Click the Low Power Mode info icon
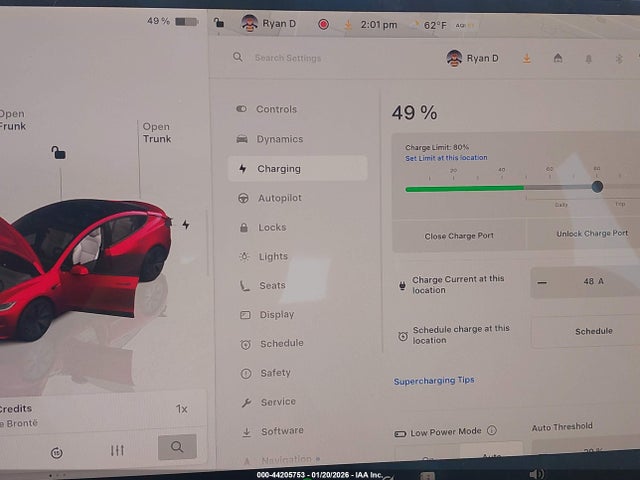 click(x=492, y=430)
